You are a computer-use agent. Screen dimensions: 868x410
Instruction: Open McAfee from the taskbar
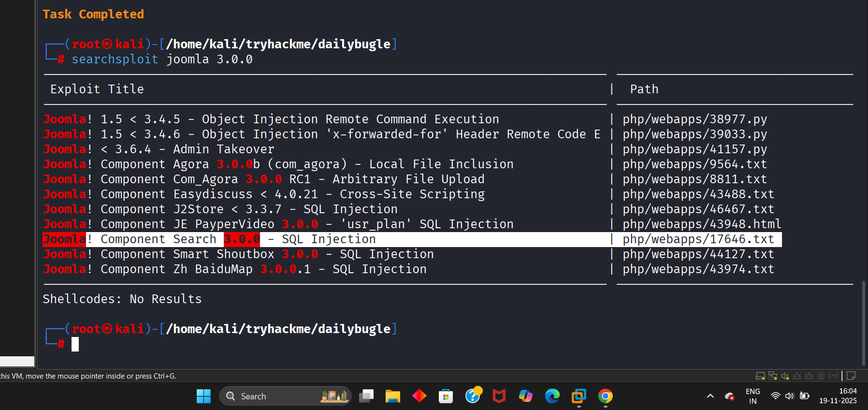tap(499, 396)
